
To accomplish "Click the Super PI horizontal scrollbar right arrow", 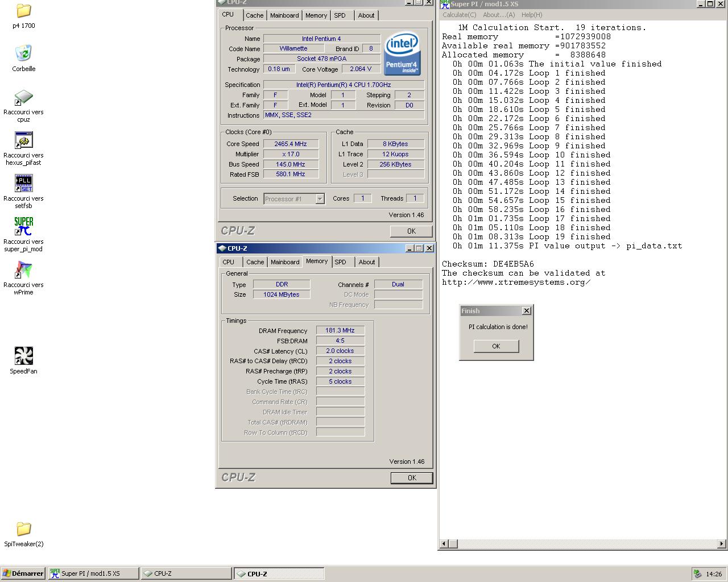I will pos(722,544).
